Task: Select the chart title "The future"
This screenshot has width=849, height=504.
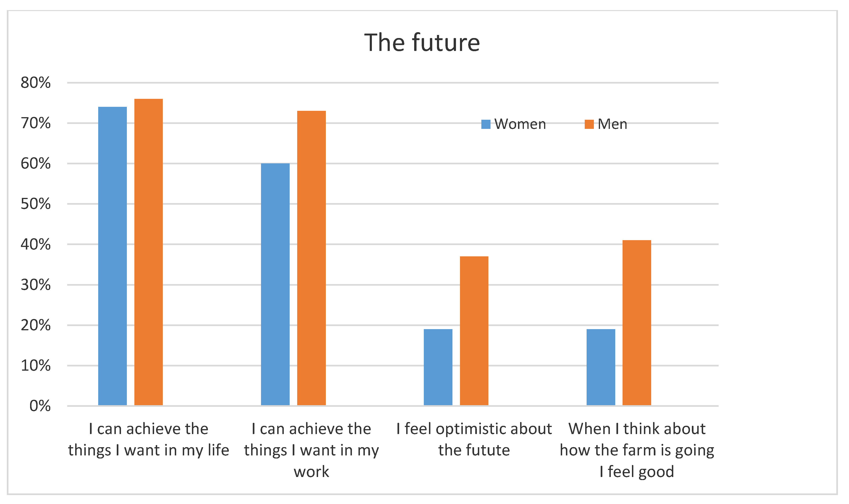Action: tap(422, 43)
